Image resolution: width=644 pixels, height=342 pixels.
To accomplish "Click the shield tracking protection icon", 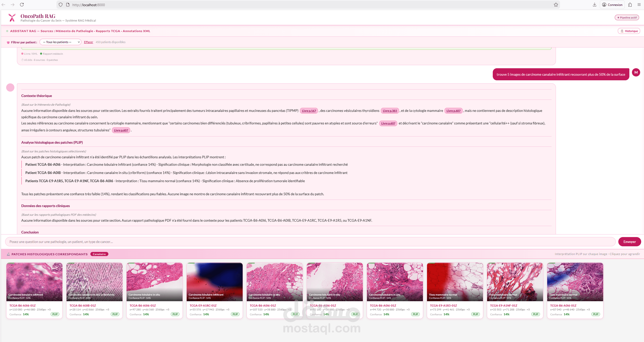I will (61, 5).
